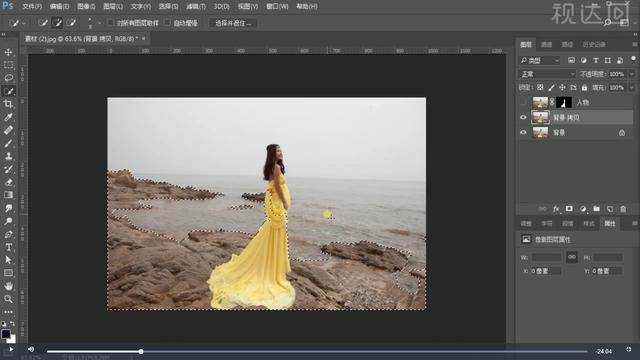Show the 人物 layer visibility
Screen dimensions: 640x360
[524, 102]
